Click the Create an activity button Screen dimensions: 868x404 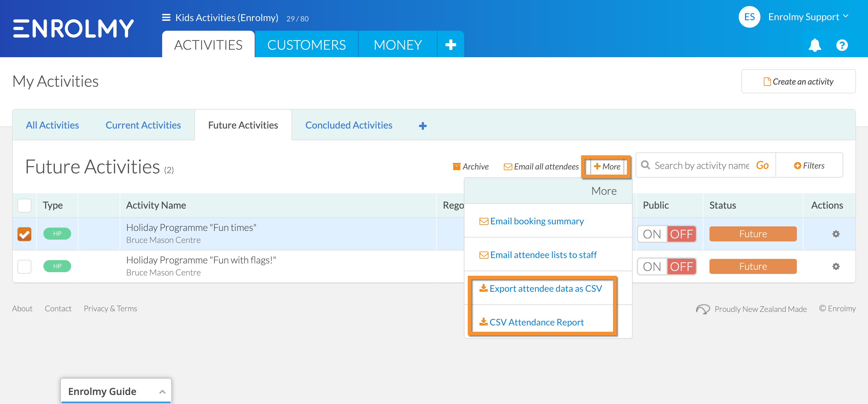798,82
